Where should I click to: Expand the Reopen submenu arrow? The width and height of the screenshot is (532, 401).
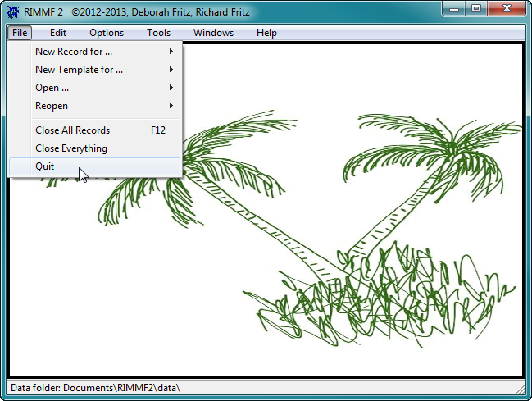[171, 106]
